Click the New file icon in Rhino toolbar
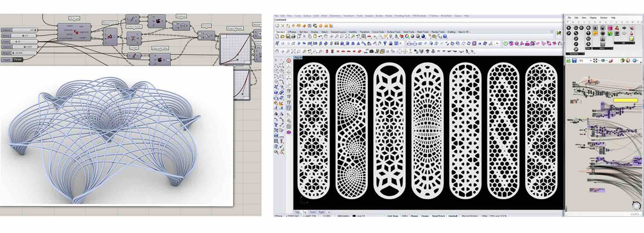Image resolution: width=644 pixels, height=233 pixels. 277,36
